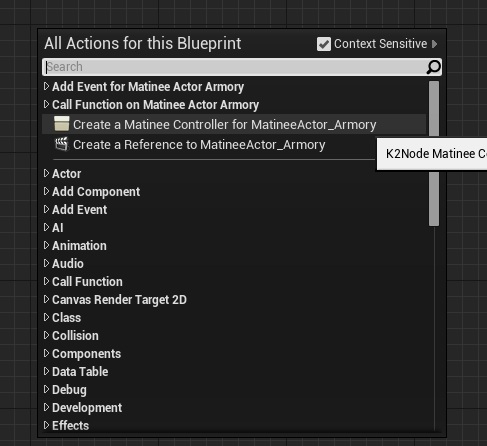Expand the Add Component category

click(46, 191)
